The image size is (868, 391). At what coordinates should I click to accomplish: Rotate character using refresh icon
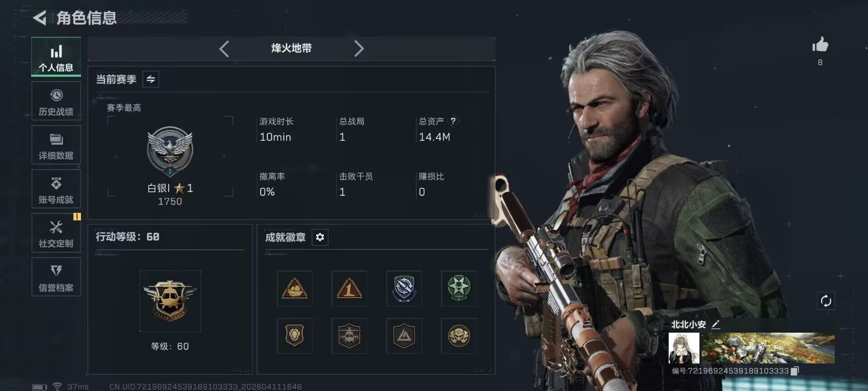(x=826, y=301)
